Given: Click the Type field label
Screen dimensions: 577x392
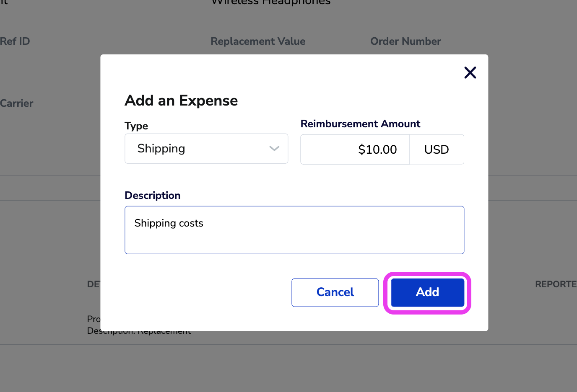Looking at the screenshot, I should [136, 126].
